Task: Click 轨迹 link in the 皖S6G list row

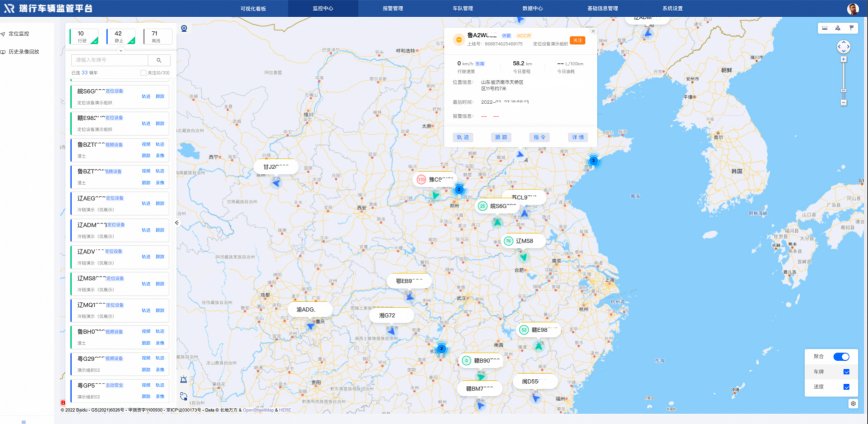Action: pos(146,96)
